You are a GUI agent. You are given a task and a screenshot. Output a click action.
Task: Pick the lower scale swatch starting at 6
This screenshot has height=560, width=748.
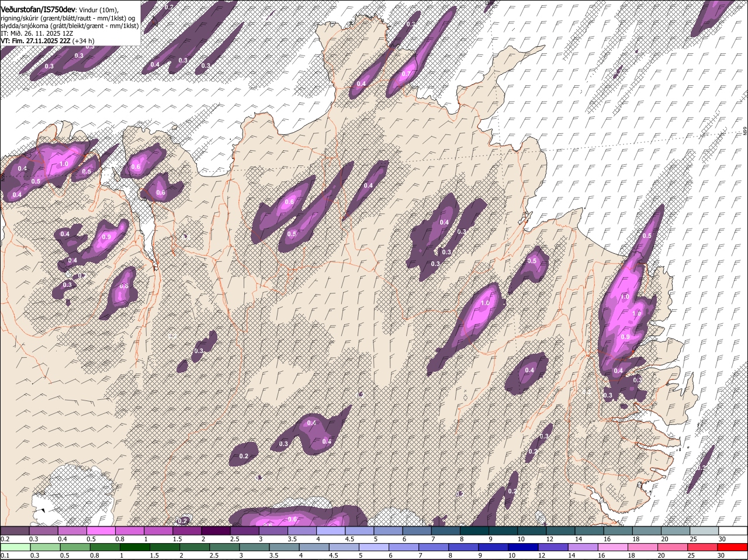tap(405, 547)
